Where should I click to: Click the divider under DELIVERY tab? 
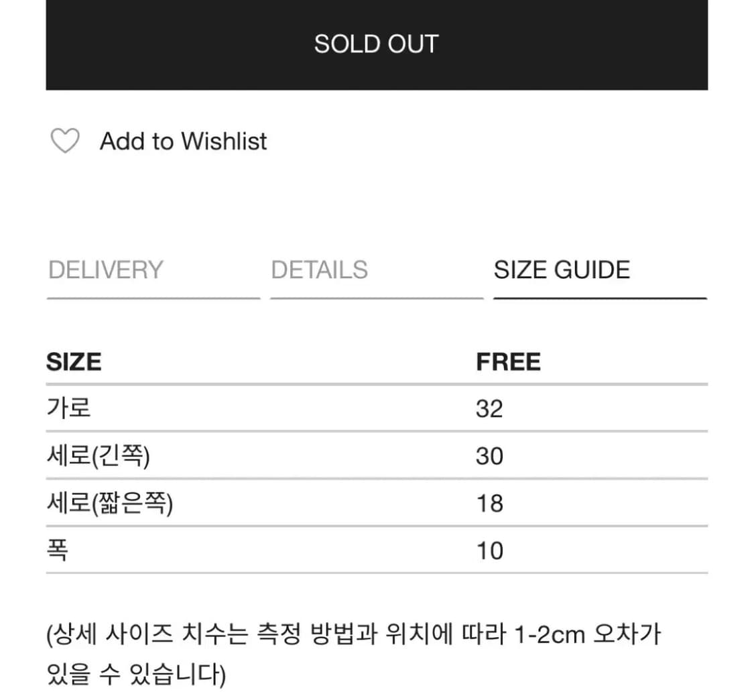[x=153, y=296]
